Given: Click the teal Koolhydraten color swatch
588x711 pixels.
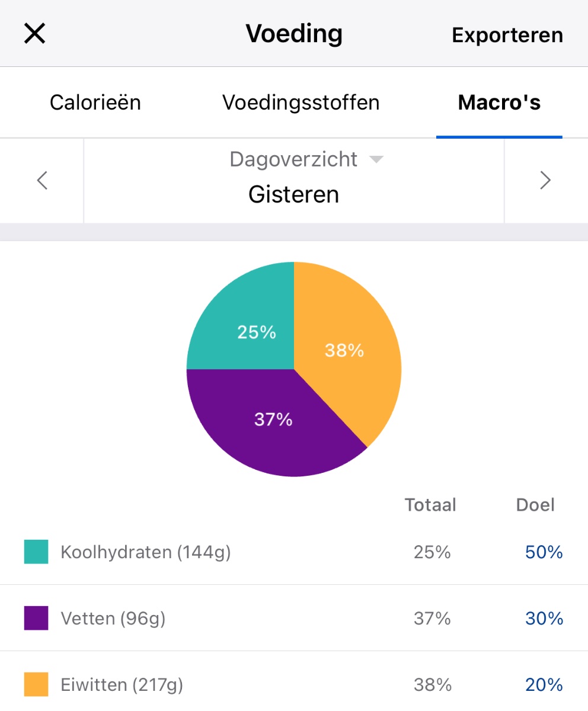Looking at the screenshot, I should pyautogui.click(x=36, y=552).
